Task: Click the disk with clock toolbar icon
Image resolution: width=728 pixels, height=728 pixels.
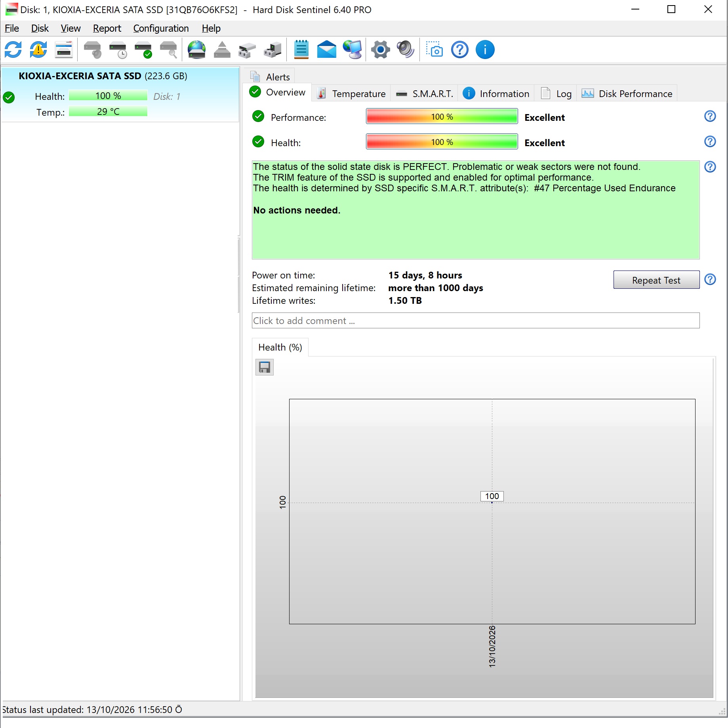Action: 118,50
